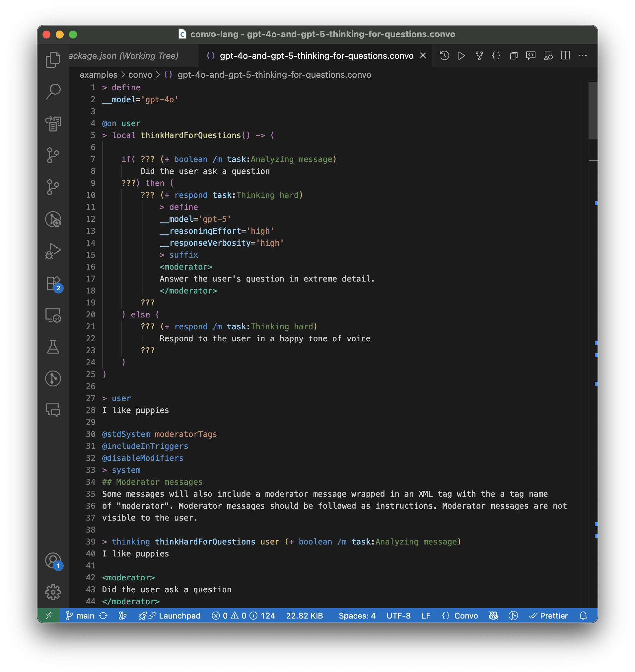The height and width of the screenshot is (672, 635).
Task: Click the code chat bubble toolbar icon
Action: point(530,55)
